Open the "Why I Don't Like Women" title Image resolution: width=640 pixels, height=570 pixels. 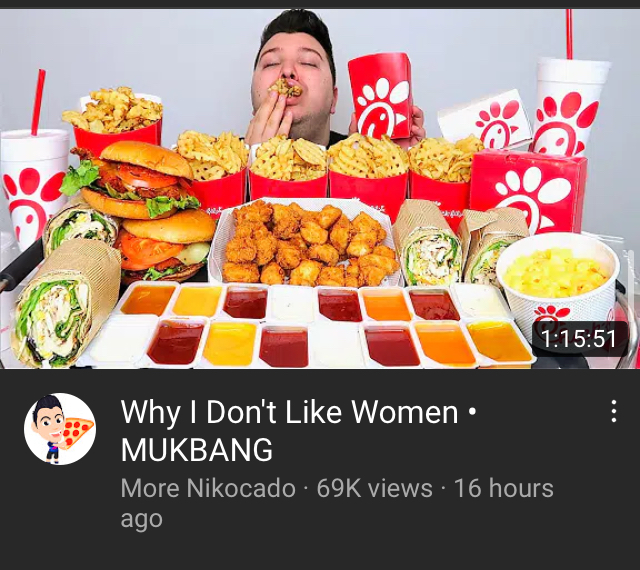(289, 412)
